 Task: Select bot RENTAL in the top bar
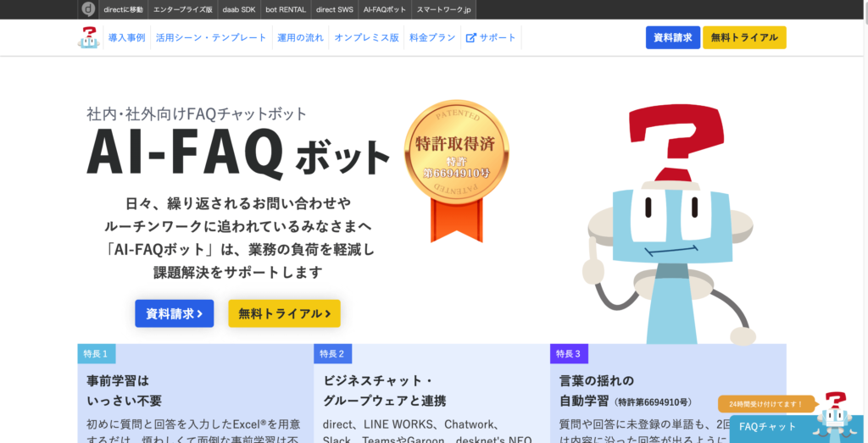(286, 9)
